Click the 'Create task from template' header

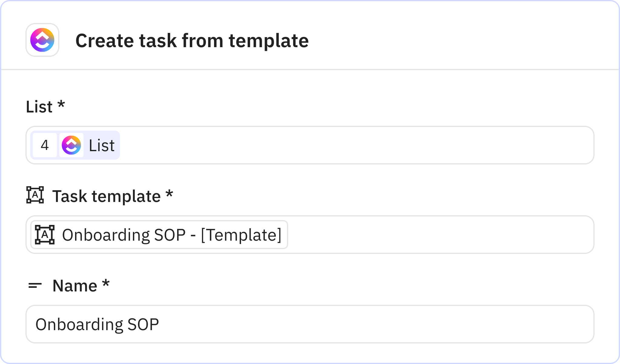[192, 40]
